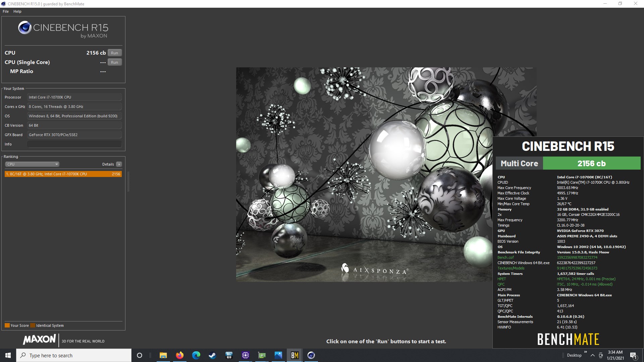Click the BENCHMATE logo at panel bottom

coord(568,340)
